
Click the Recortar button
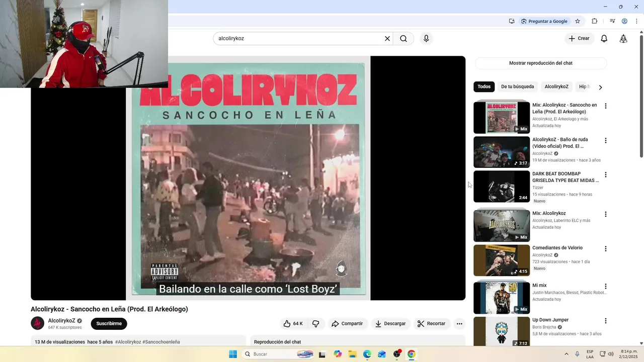tap(432, 324)
